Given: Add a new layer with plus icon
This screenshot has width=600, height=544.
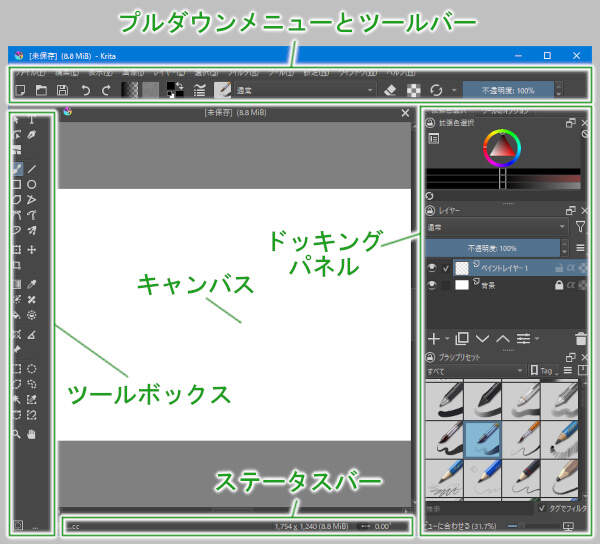Looking at the screenshot, I should click(433, 339).
